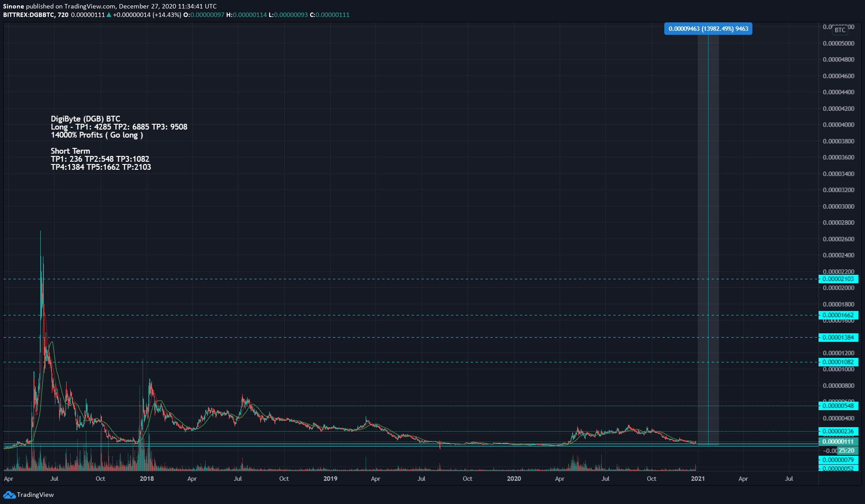Click the 0.00000079 price level tag
This screenshot has height=504, width=865.
pyautogui.click(x=838, y=460)
